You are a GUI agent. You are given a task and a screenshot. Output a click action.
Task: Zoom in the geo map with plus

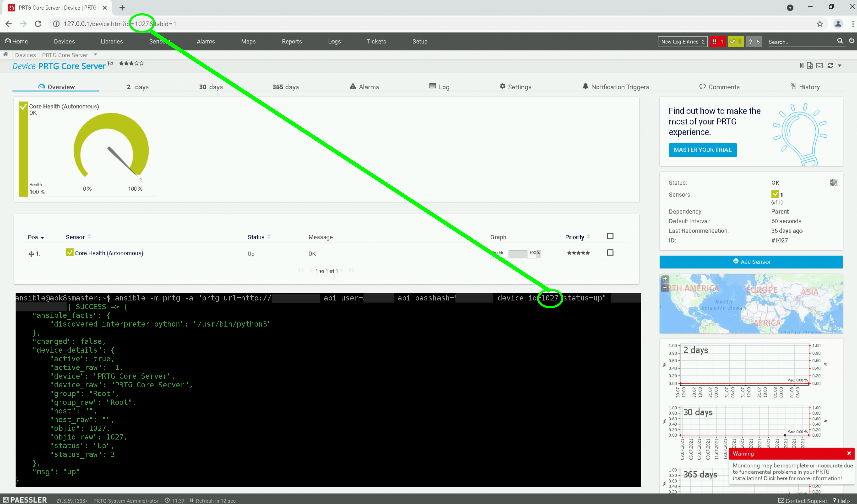tap(665, 279)
